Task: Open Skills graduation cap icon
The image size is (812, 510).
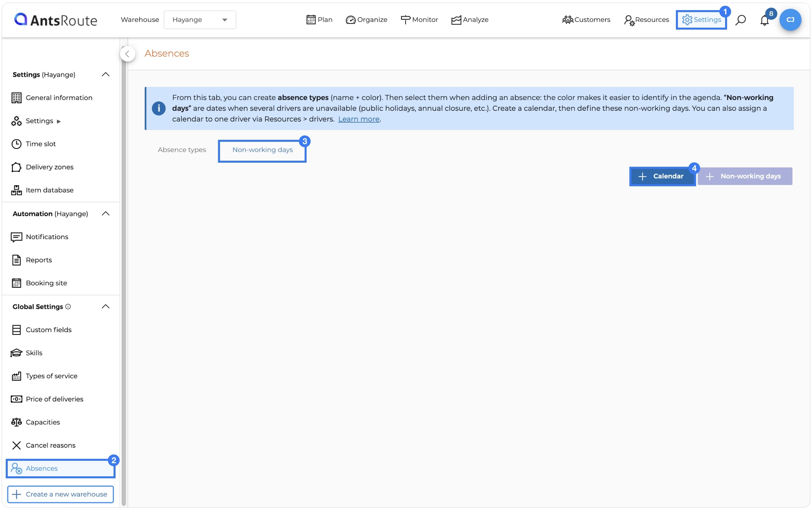Action: click(16, 353)
